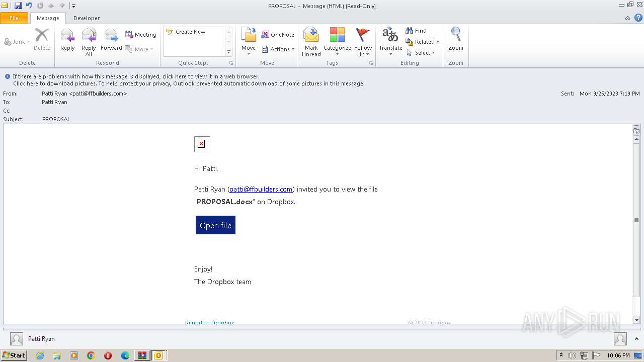Open the Translate menu
Viewport: 644px width, 362px height.
(390, 42)
